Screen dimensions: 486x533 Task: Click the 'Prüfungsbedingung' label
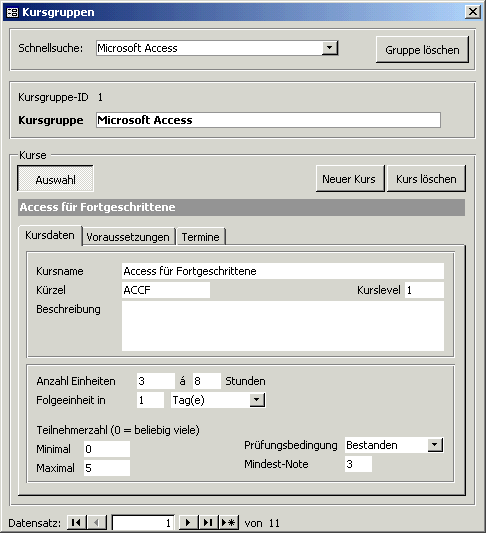pos(291,445)
